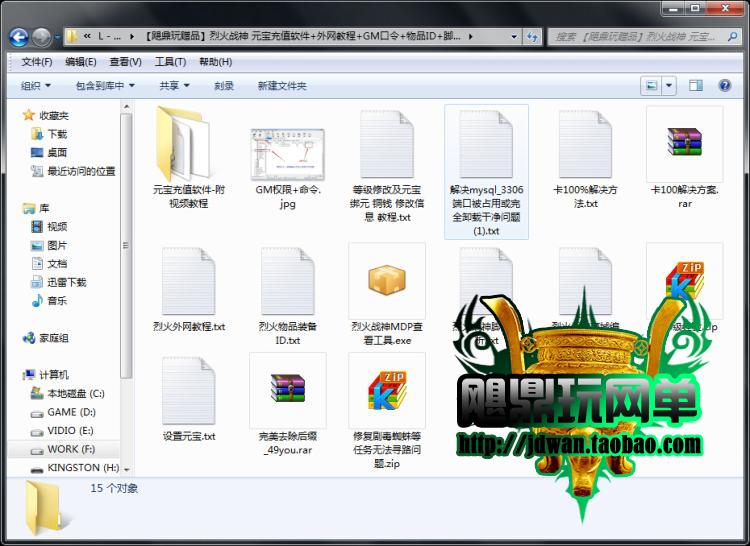Select the 烈火战神MDP查看工具.exe file

point(386,281)
